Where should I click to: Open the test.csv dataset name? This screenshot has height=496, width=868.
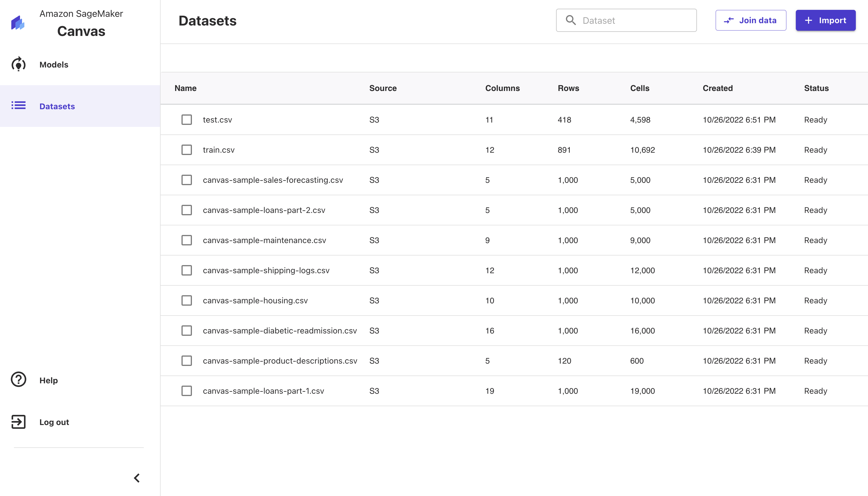point(217,120)
